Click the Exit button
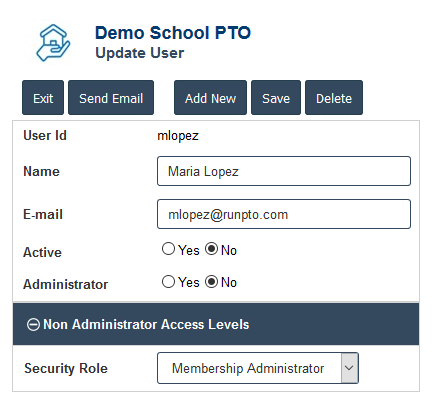Viewport: 432px width, 411px height. pyautogui.click(x=43, y=98)
